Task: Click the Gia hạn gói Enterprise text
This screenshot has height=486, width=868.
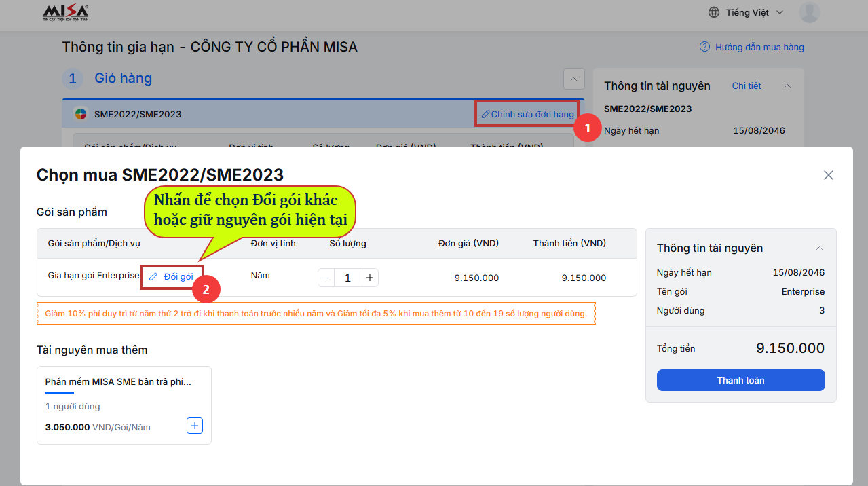Action: pos(94,276)
